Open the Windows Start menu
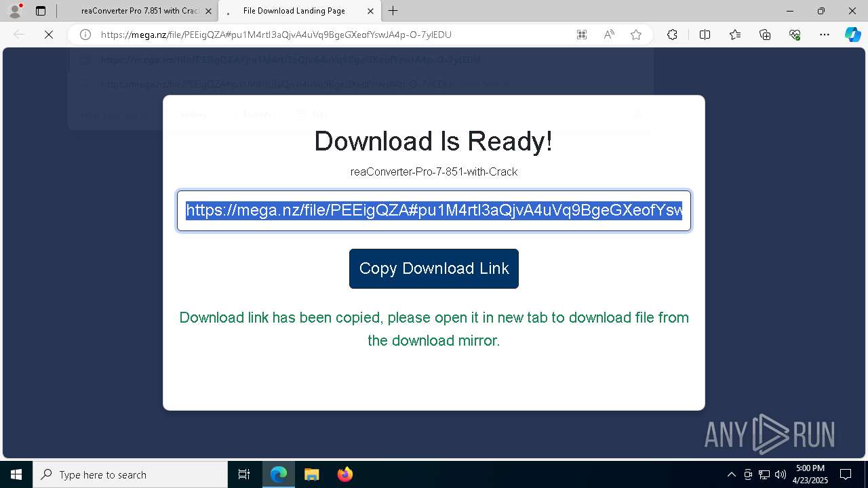 tap(16, 474)
